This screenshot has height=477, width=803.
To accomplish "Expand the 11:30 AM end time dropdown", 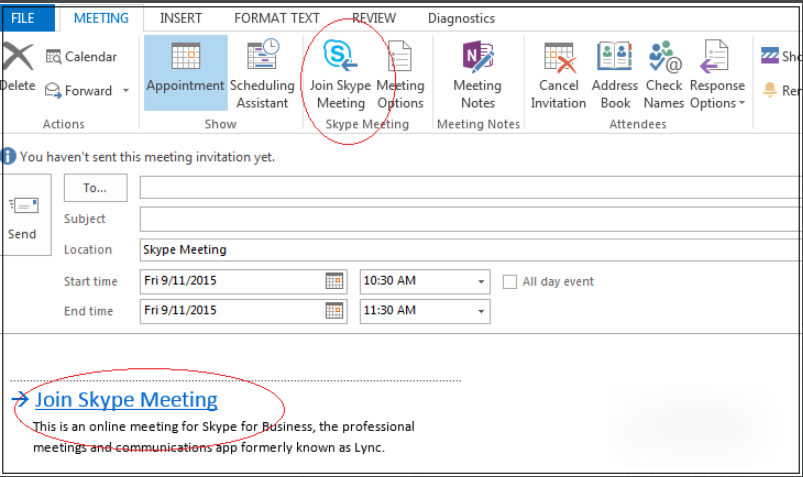I will (481, 312).
